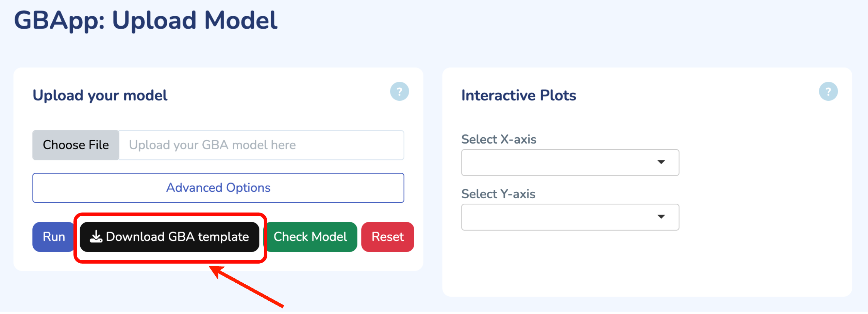
Task: Open the Y-axis dropdown chevron
Action: [x=661, y=217]
